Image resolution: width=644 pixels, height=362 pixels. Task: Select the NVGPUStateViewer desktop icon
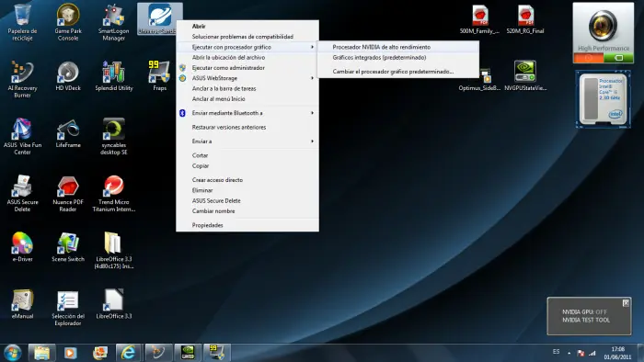525,76
